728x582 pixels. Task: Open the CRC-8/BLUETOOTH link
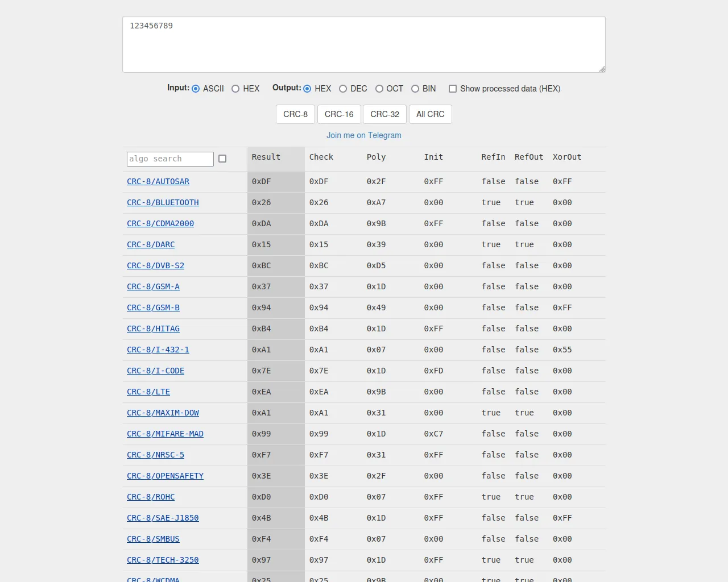tap(163, 202)
